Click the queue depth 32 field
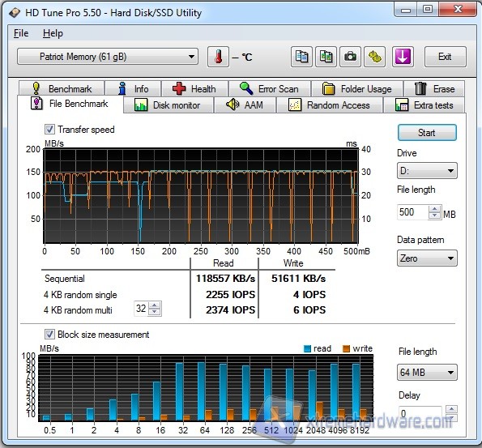The width and height of the screenshot is (482, 448). pos(142,309)
